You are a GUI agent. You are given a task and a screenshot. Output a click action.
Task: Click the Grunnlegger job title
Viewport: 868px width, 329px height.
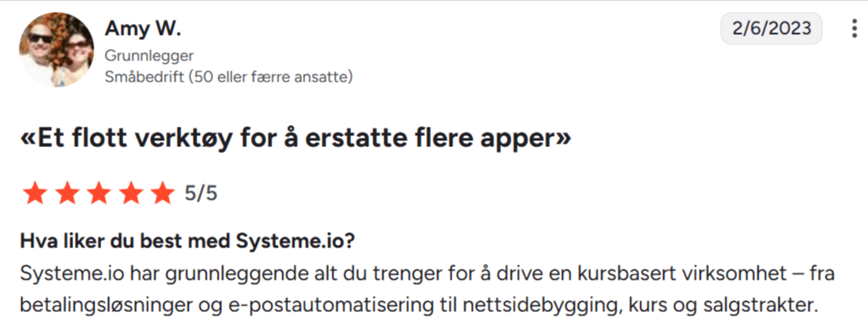(x=149, y=55)
